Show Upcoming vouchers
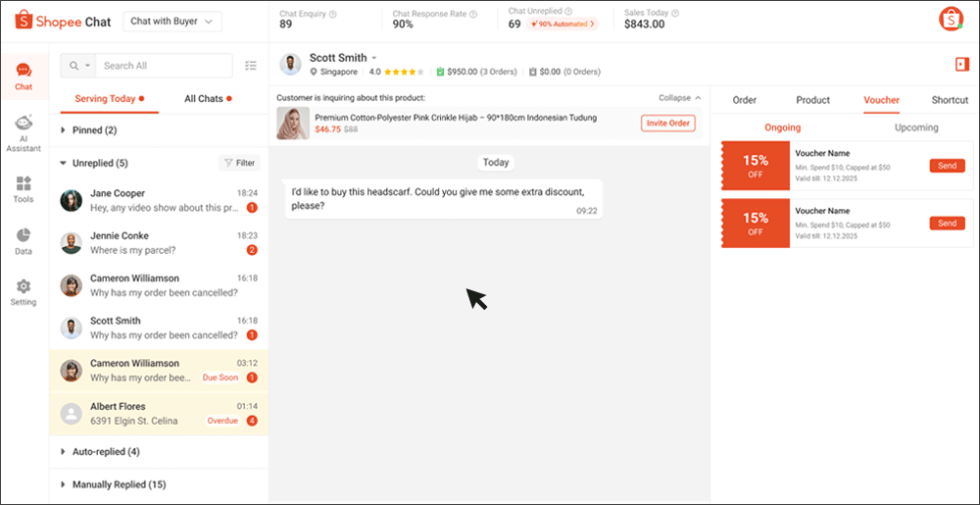Viewport: 980px width, 505px height. [915, 127]
